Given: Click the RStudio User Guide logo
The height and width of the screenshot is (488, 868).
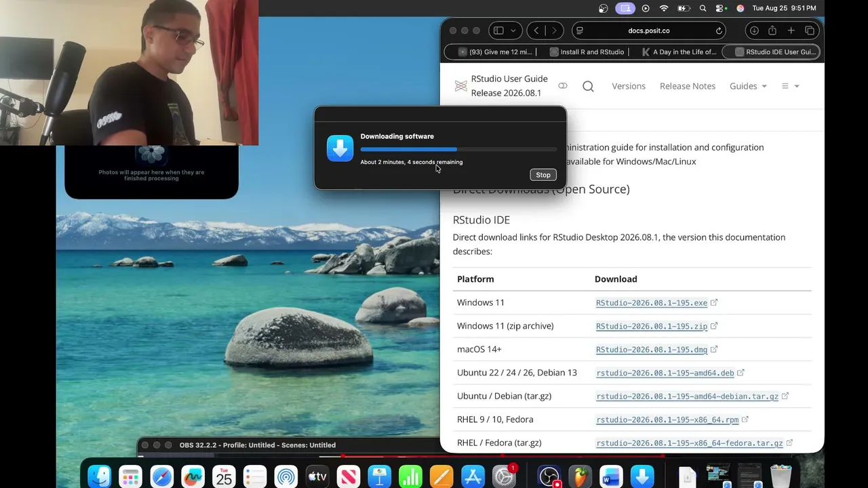Looking at the screenshot, I should (x=461, y=86).
